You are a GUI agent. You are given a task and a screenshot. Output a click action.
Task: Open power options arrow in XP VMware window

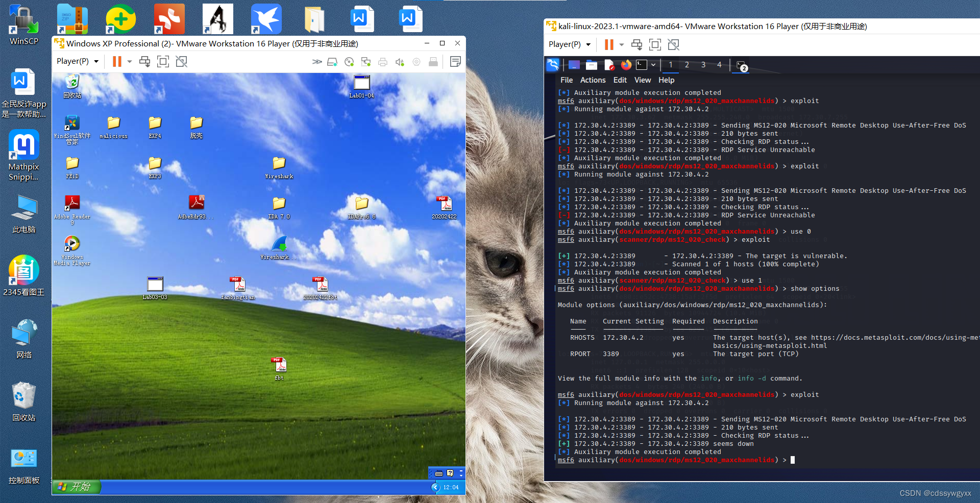pyautogui.click(x=130, y=61)
